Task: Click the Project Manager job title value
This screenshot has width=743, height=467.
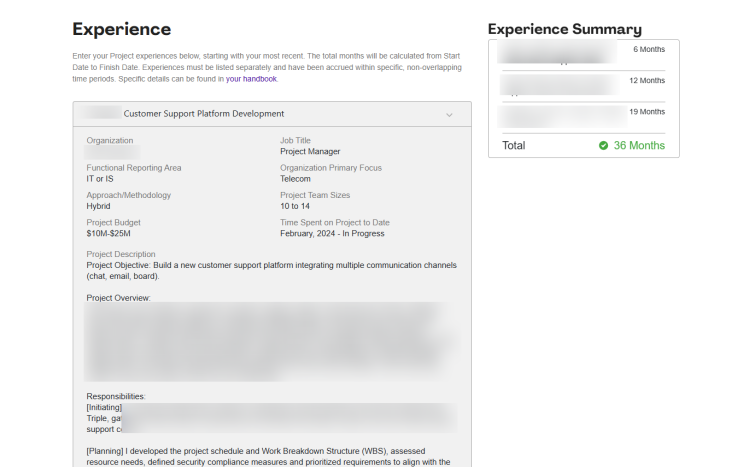Action: 310,152
